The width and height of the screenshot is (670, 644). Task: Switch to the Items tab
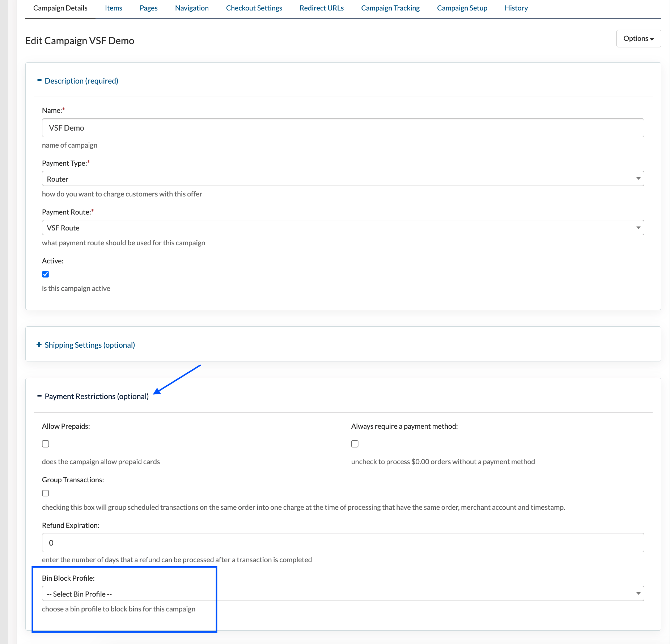(x=113, y=8)
